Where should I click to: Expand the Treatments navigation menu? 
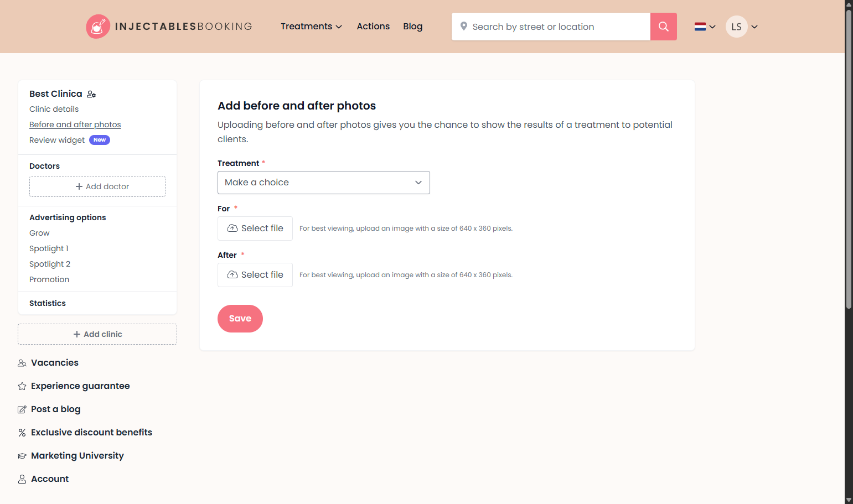point(311,27)
